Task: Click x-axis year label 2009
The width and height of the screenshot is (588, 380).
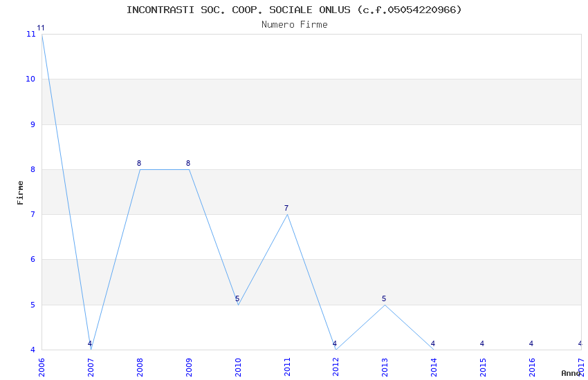Action: coord(189,367)
